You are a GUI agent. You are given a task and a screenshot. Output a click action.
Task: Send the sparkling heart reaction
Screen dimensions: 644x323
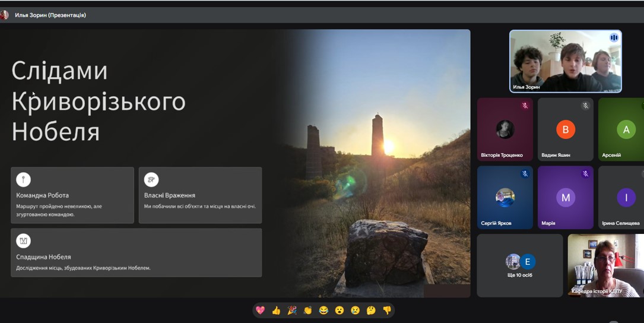pyautogui.click(x=260, y=310)
